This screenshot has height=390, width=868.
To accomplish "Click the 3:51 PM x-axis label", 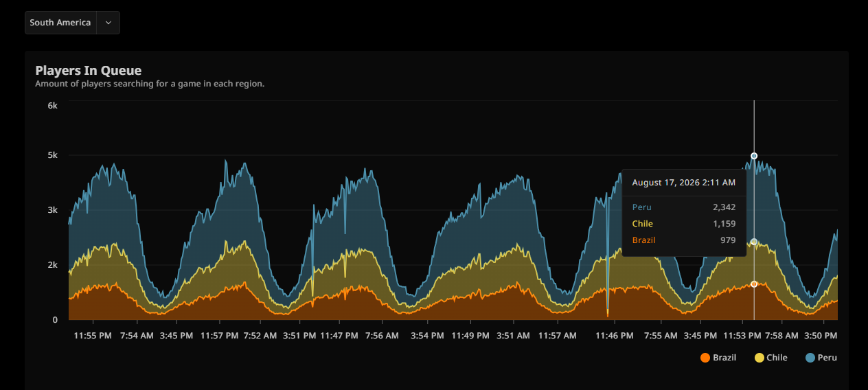I will (299, 336).
